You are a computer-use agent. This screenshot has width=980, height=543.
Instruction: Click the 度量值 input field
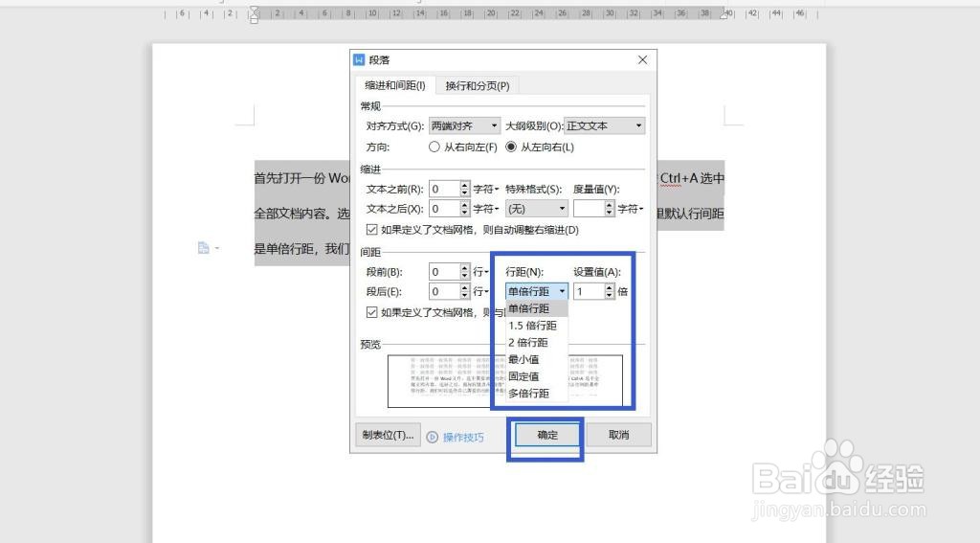point(590,209)
